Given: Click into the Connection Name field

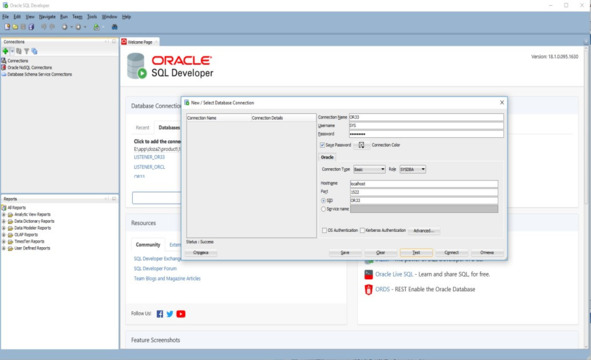Looking at the screenshot, I should click(x=426, y=117).
